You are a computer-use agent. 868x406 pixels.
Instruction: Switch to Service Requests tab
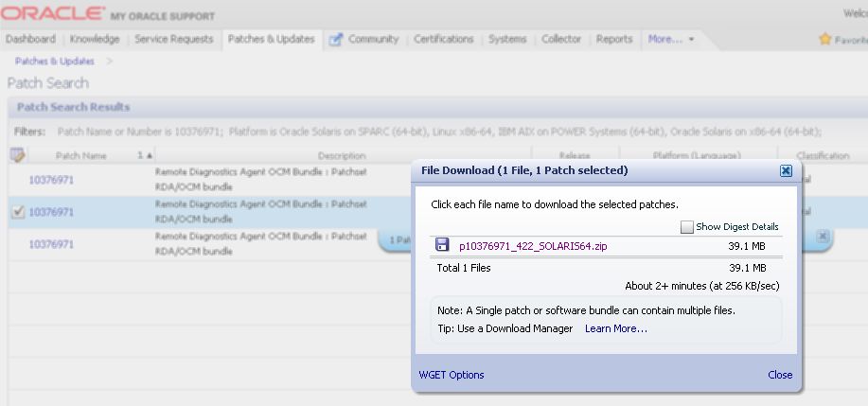pyautogui.click(x=175, y=40)
